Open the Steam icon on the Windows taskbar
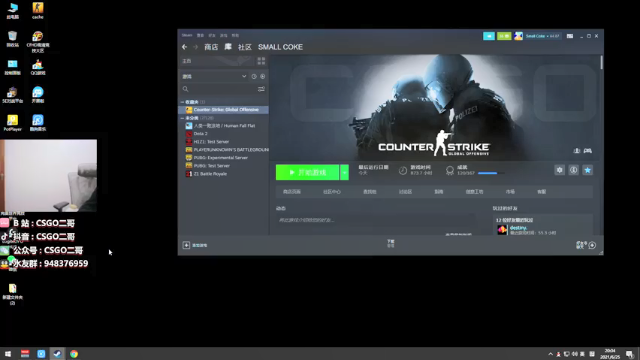The width and height of the screenshot is (640, 360). (57, 353)
